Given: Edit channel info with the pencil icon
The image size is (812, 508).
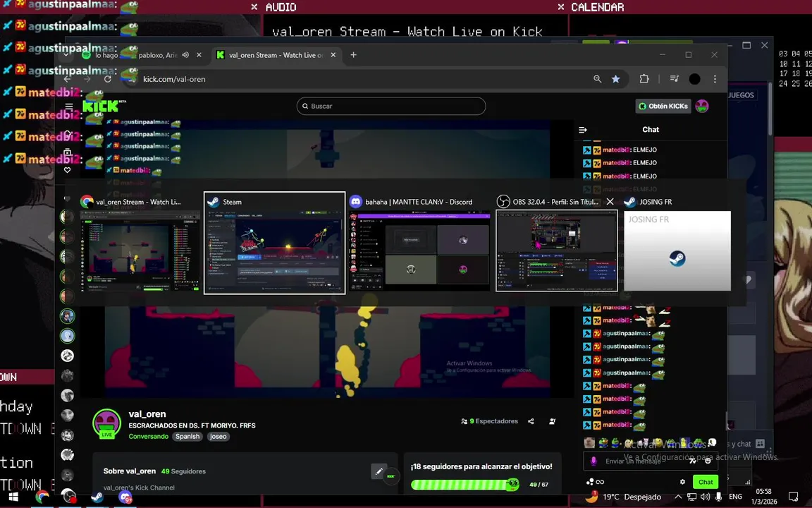Looking at the screenshot, I should click(379, 471).
